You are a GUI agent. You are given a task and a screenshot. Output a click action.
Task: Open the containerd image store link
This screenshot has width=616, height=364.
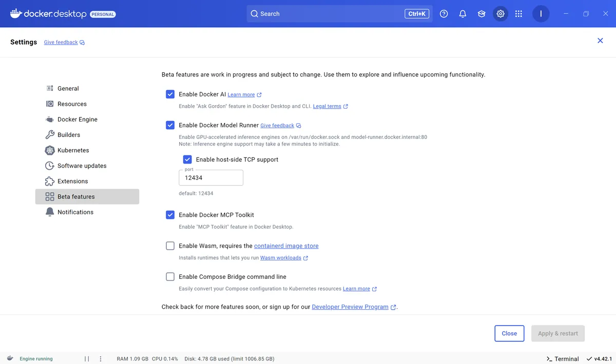tap(286, 246)
